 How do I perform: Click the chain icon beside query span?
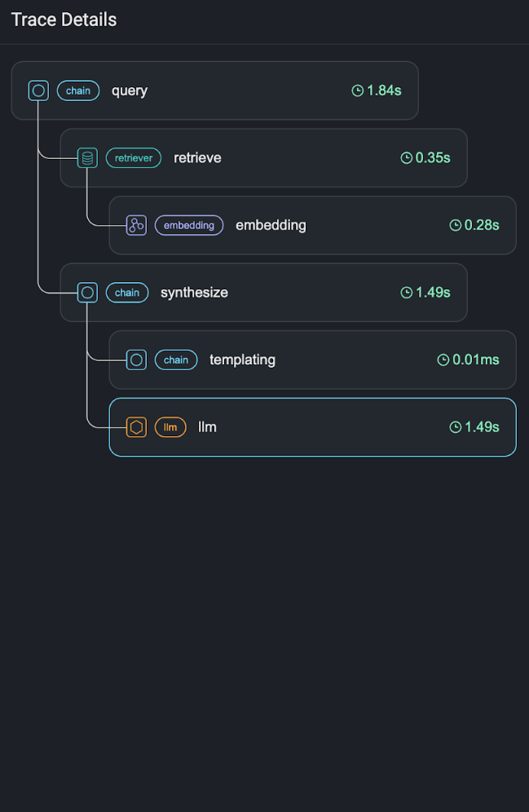[38, 90]
